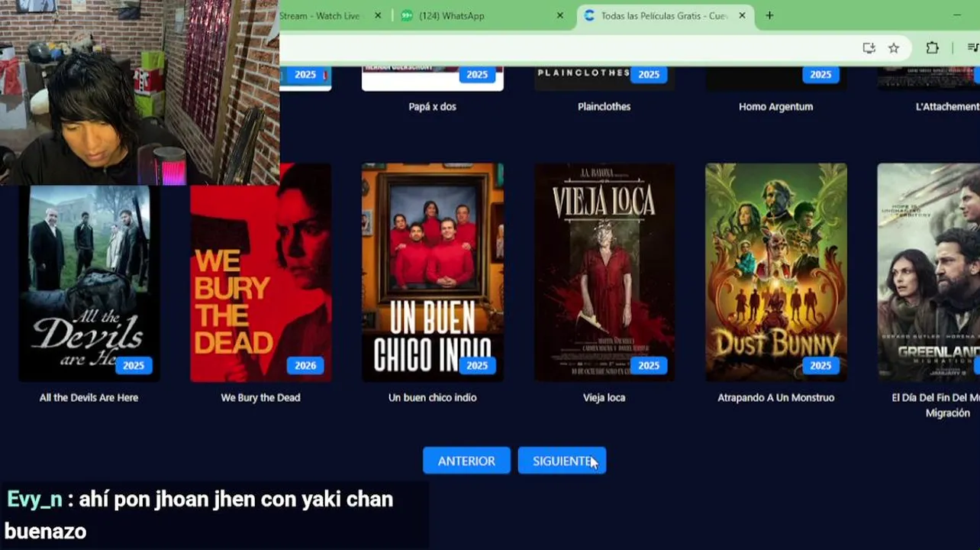Bookmark this page with the star icon
The width and height of the screenshot is (980, 550).
click(894, 48)
